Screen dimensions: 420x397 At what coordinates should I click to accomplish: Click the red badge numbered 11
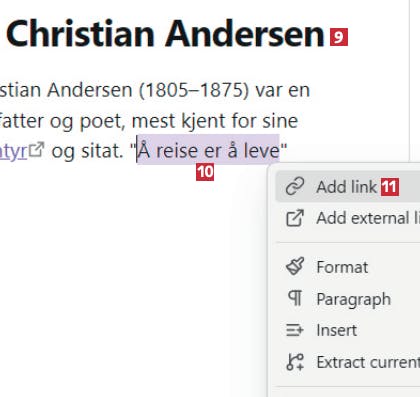pos(390,187)
